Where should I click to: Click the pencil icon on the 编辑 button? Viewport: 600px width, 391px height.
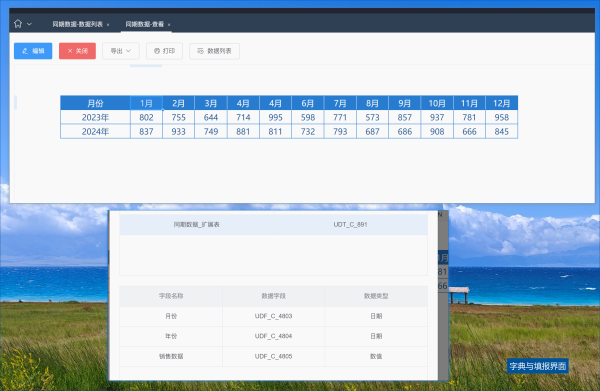coord(25,51)
